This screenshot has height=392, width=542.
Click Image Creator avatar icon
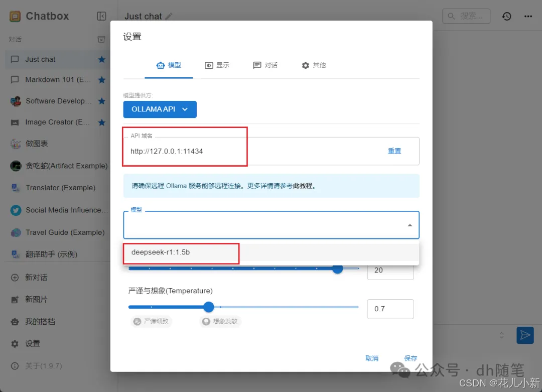15,122
